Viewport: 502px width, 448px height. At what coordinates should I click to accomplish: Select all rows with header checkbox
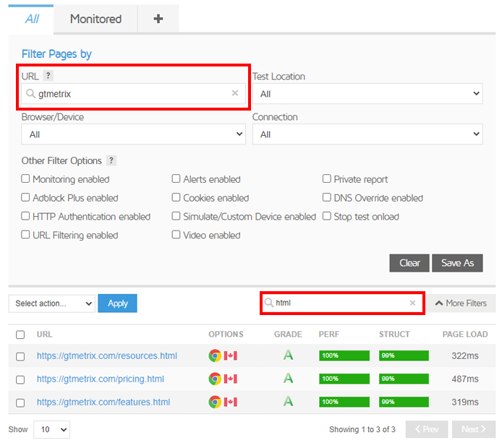pos(20,335)
